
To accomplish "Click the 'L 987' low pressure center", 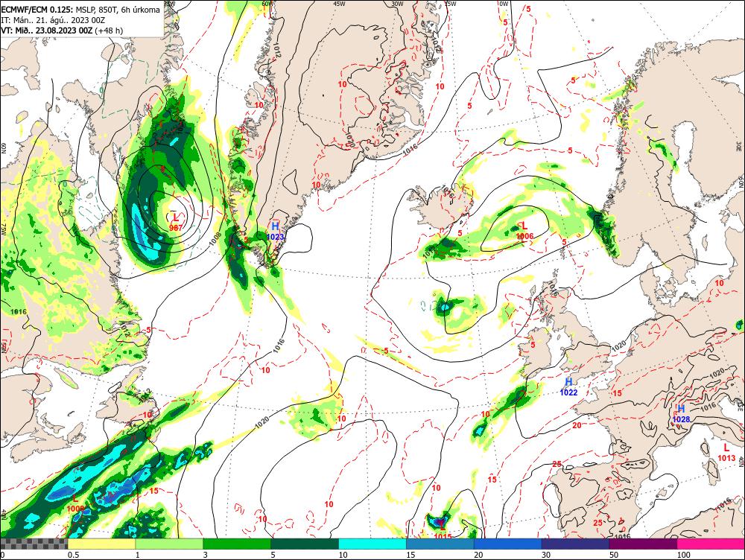I will point(175,222).
